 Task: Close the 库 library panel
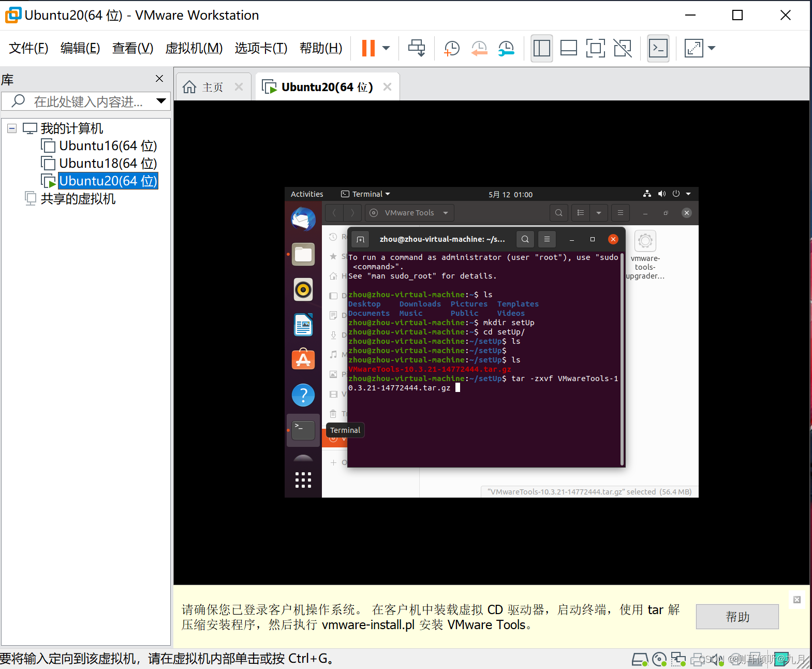[x=159, y=79]
